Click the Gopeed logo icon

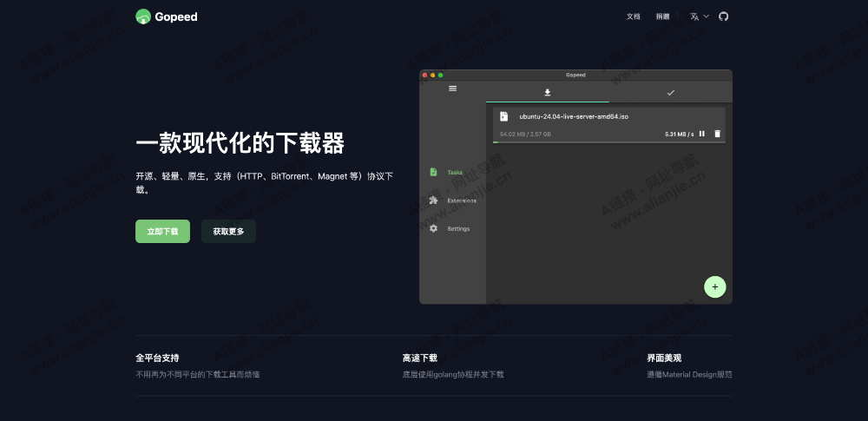pos(143,16)
